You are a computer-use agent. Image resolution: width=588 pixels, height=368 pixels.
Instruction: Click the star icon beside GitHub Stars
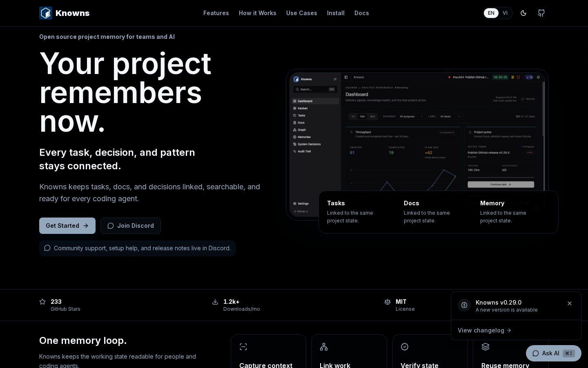[x=42, y=302]
